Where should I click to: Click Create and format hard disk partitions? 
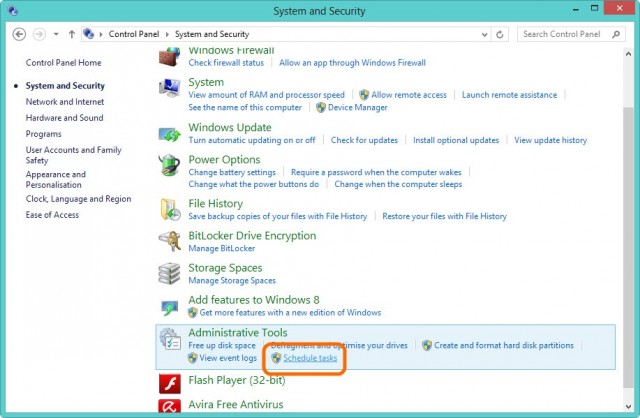pos(504,345)
